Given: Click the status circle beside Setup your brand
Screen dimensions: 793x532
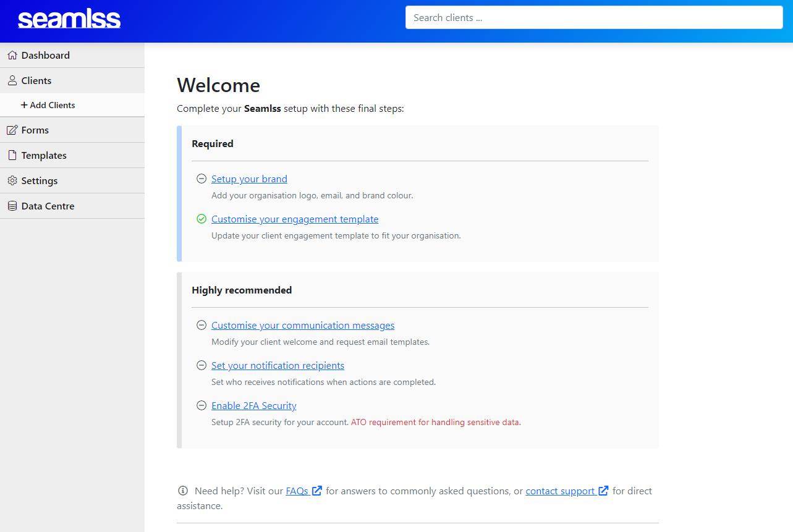Looking at the screenshot, I should pos(201,179).
